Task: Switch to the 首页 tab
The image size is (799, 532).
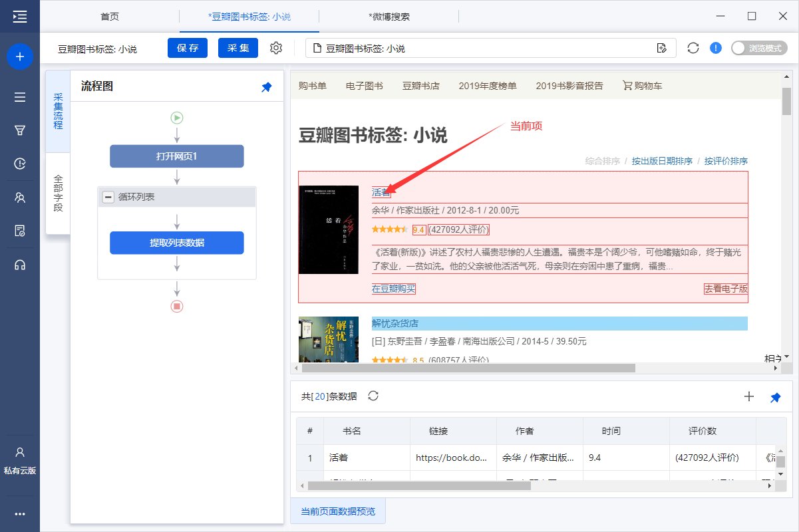Action: (110, 17)
